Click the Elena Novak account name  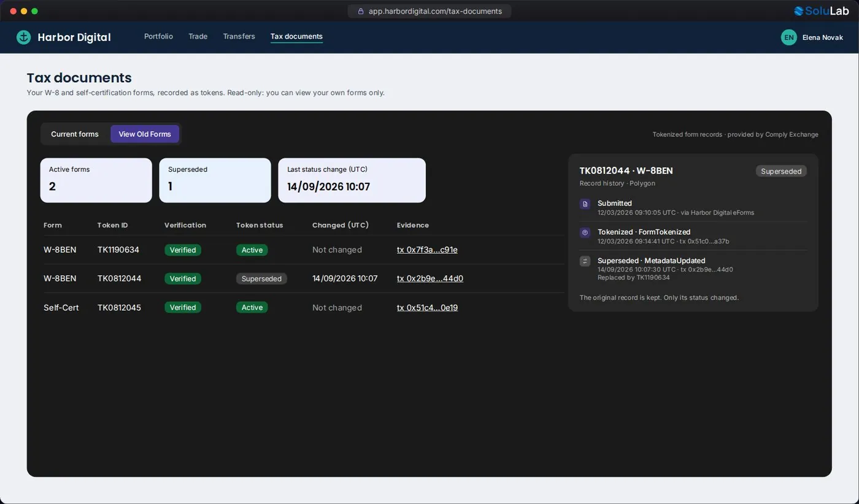(822, 37)
